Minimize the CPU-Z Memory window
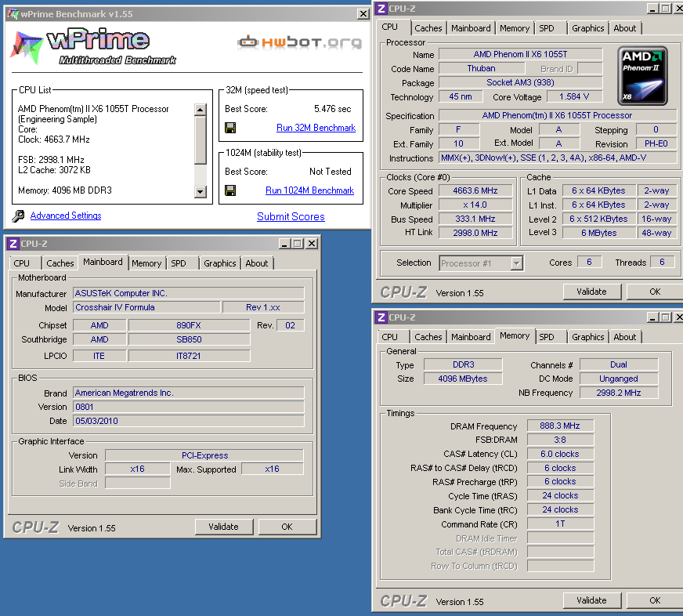Image resolution: width=683 pixels, height=616 pixels. [652, 317]
